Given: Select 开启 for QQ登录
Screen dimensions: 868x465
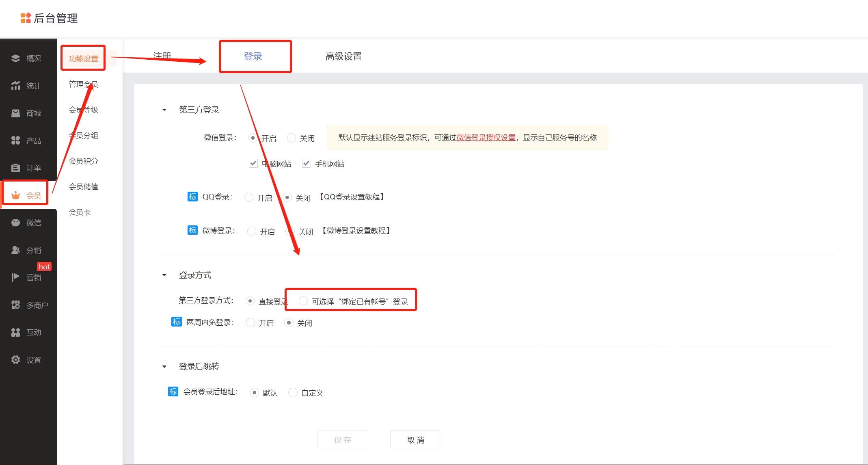Looking at the screenshot, I should point(249,197).
